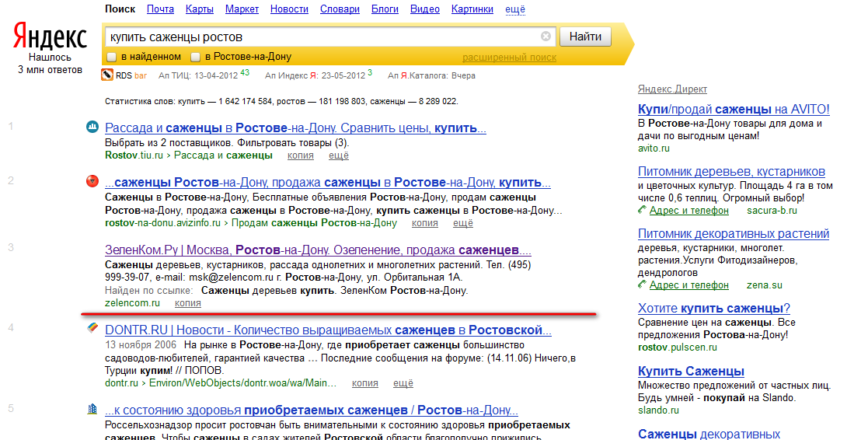Open the ЗеленКом.Ру result title
This screenshot has width=868, height=440.
[318, 250]
